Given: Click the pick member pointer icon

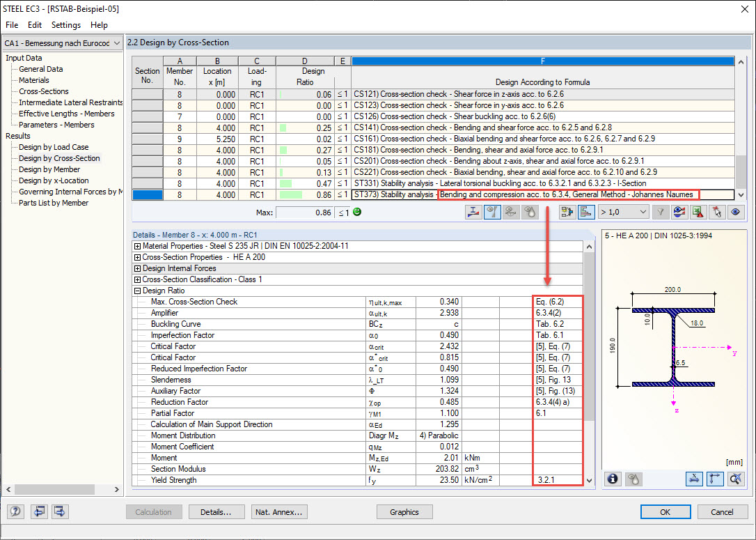Looking at the screenshot, I should click(716, 212).
